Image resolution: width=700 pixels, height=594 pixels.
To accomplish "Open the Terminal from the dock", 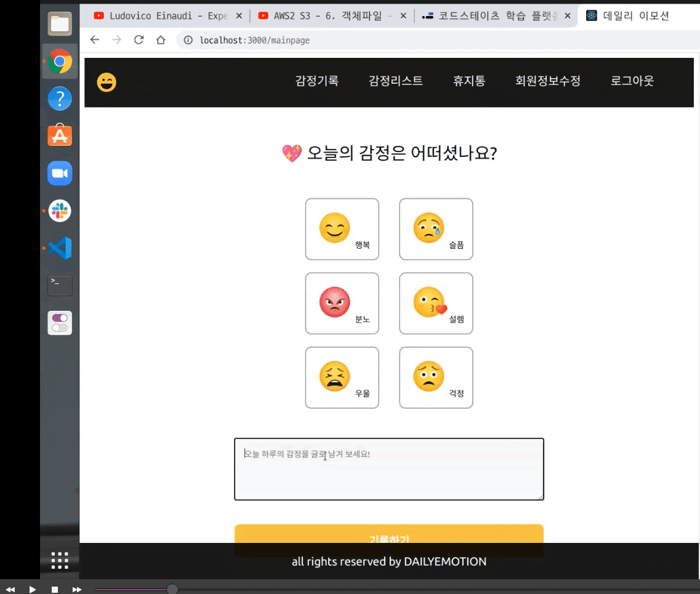I will 60,285.
